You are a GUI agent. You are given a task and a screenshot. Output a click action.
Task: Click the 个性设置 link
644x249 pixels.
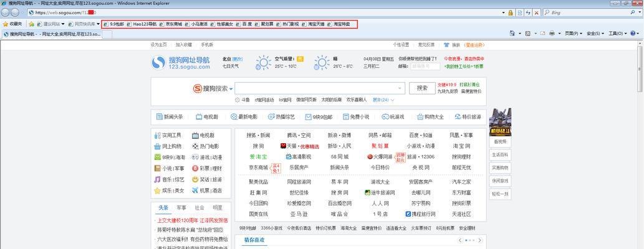click(401, 45)
